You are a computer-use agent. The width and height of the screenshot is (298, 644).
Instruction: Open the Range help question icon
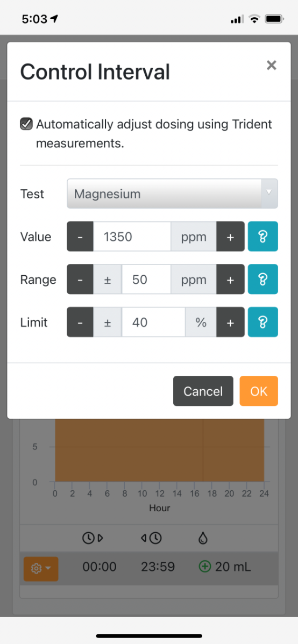click(x=262, y=280)
